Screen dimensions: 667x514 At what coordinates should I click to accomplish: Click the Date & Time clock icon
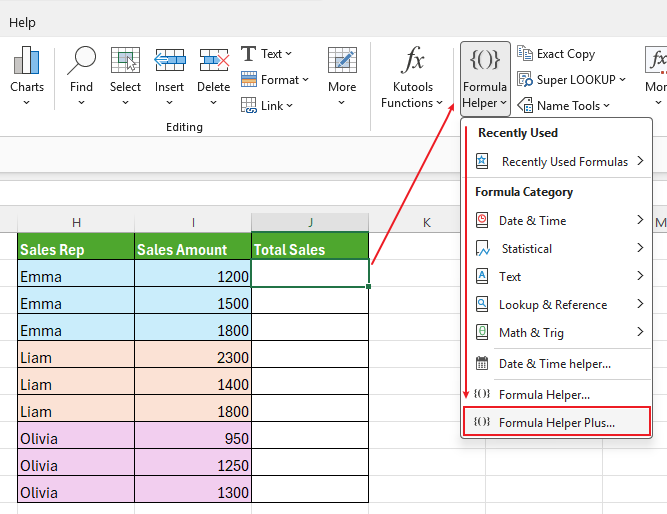point(482,220)
